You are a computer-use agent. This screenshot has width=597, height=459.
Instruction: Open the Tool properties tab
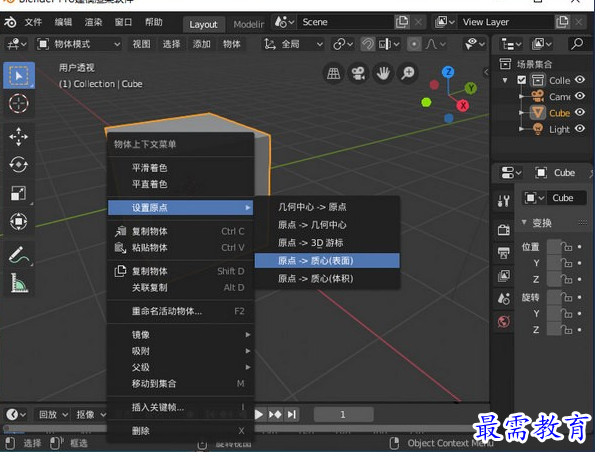503,200
